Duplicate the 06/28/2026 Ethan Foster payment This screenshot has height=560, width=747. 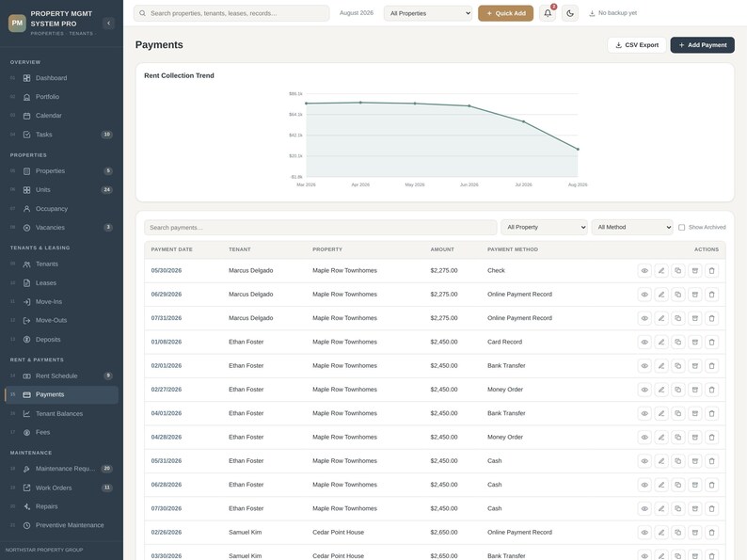tap(678, 485)
